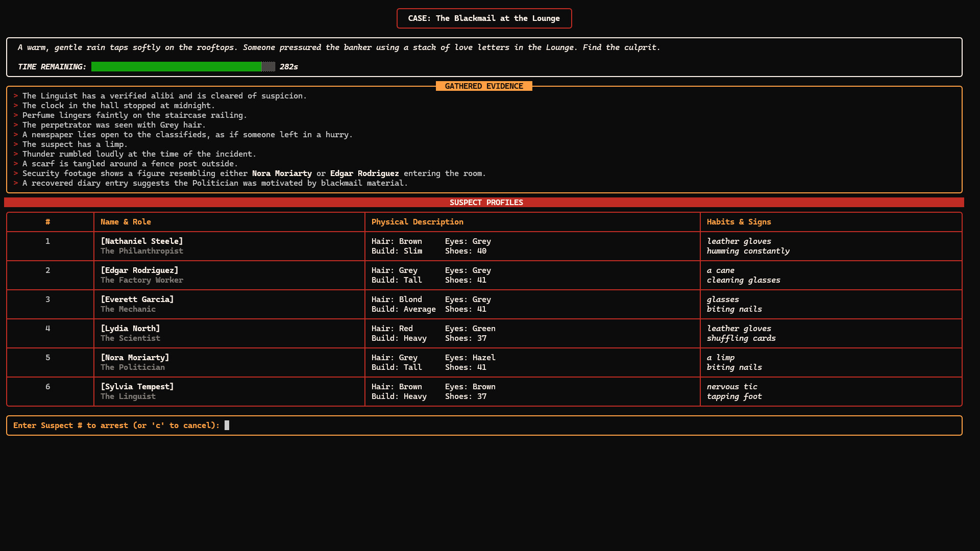Click the Enter Suspect # to arrest prompt
The image size is (980, 551).
(116, 425)
